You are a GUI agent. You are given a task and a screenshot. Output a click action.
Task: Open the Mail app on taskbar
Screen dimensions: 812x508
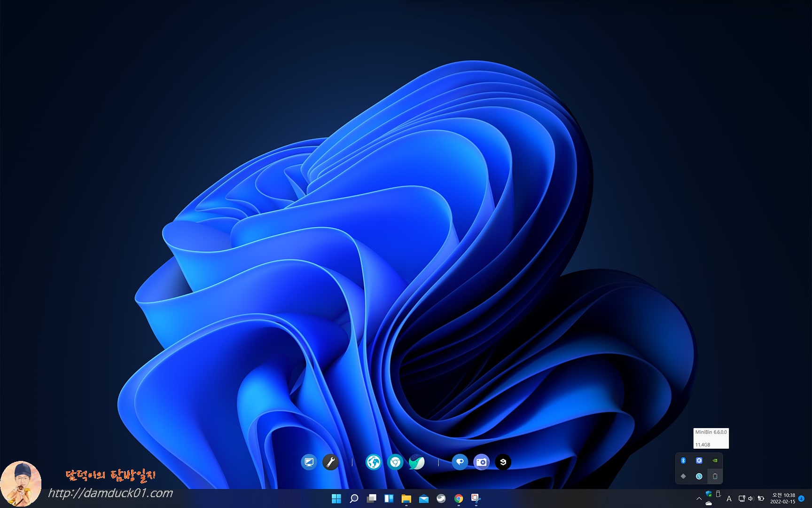[x=424, y=499]
